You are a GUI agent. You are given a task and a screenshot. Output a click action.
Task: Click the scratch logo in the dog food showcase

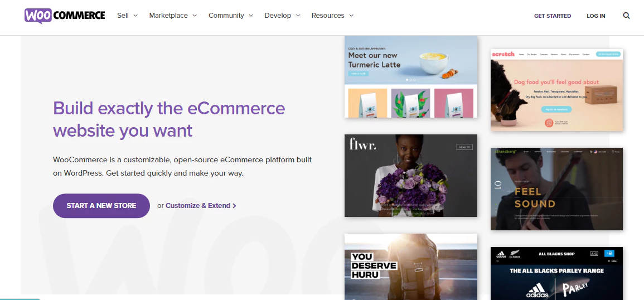503,54
